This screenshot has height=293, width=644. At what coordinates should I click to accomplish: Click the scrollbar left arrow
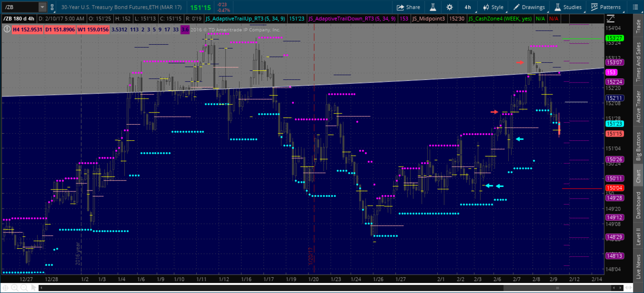[x=41, y=288]
